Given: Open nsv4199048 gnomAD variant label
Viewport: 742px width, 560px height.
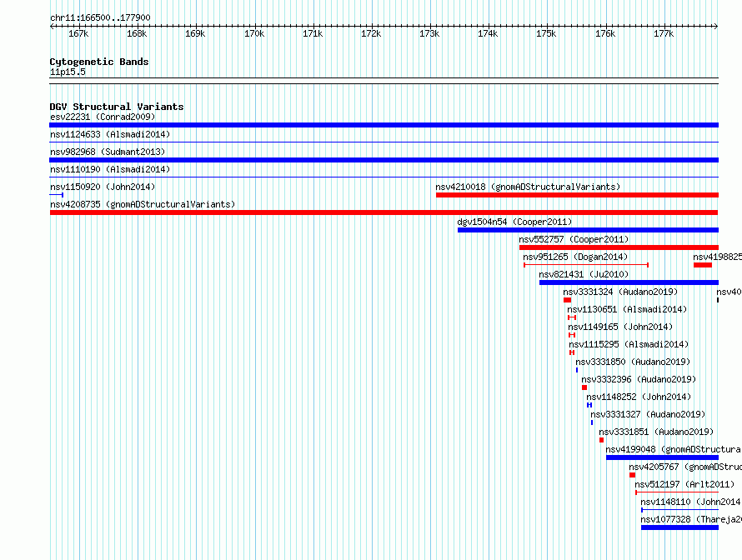Looking at the screenshot, I should coord(674,449).
